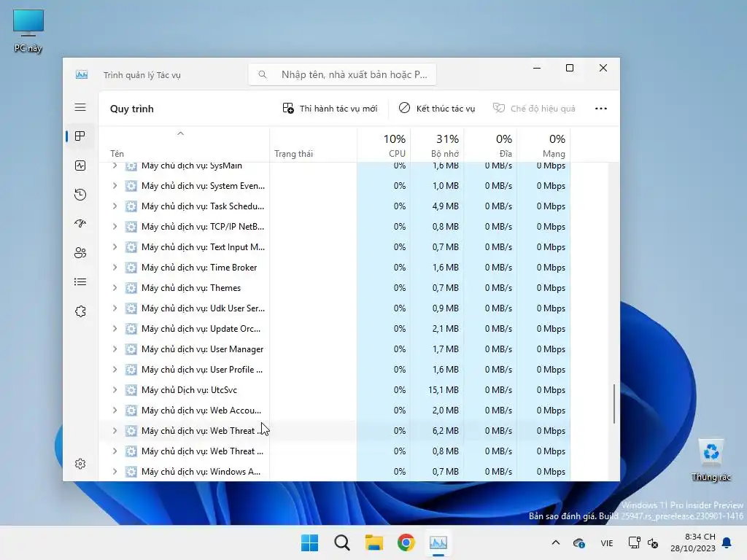Click the search magnifier icon in the search box

263,74
